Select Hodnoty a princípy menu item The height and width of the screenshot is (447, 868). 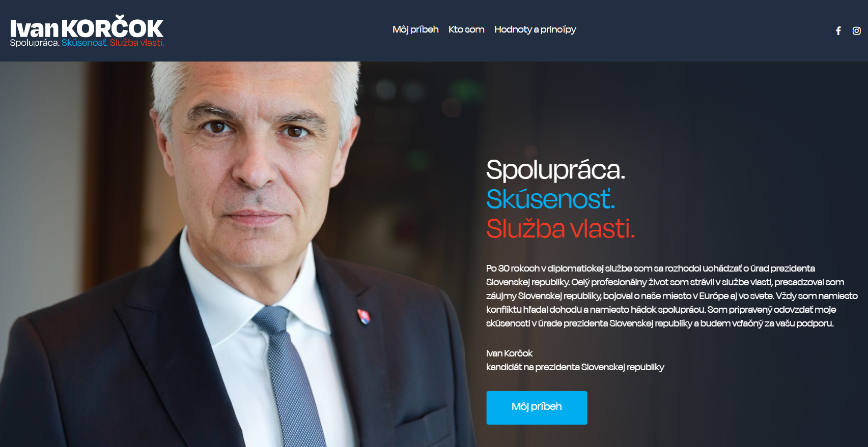coord(535,29)
